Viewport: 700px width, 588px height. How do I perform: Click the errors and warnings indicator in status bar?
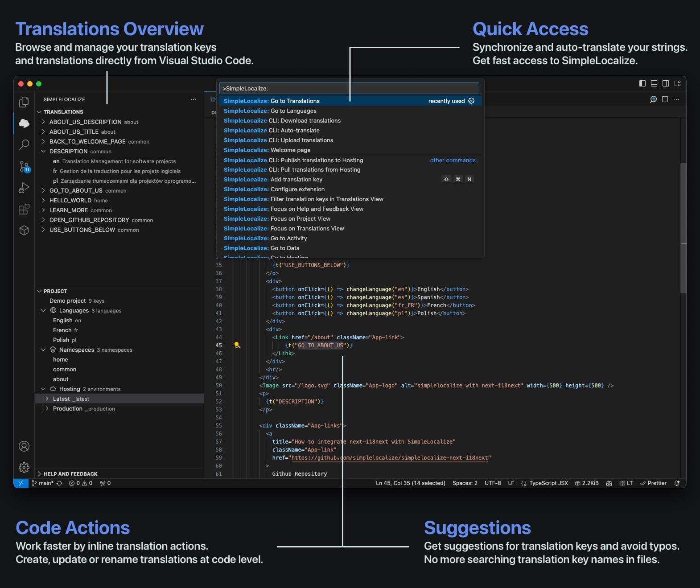coord(81,483)
